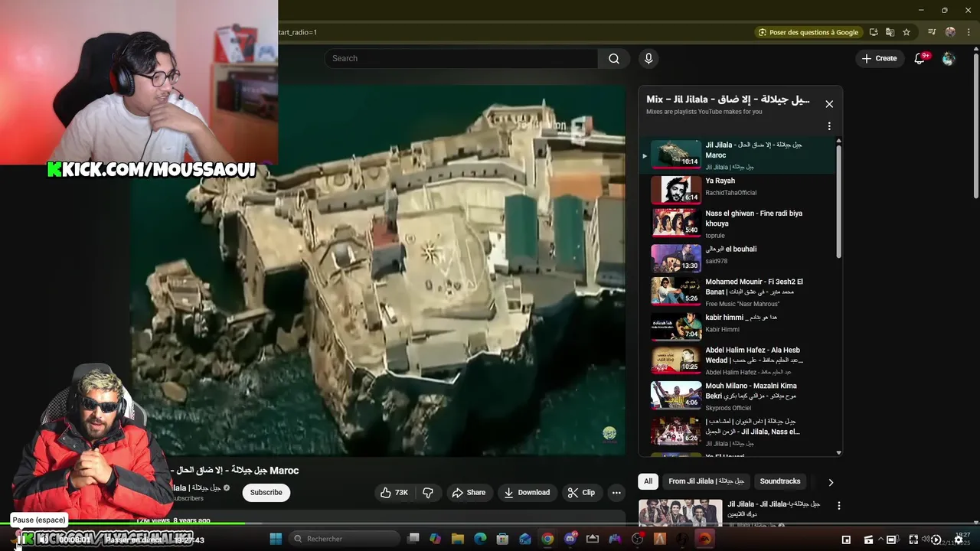
Task: Play Nass el ghiwan Fine radi biya khouya
Action: point(739,223)
